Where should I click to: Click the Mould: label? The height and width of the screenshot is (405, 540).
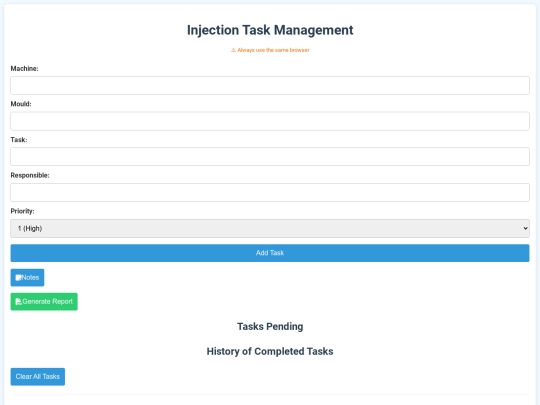click(x=21, y=104)
